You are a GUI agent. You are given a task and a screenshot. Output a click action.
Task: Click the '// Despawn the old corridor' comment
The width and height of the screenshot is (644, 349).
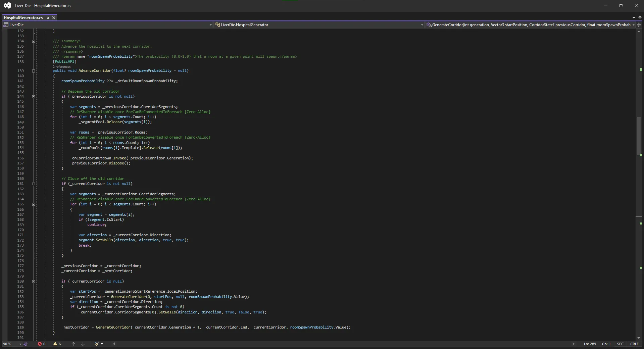point(90,92)
